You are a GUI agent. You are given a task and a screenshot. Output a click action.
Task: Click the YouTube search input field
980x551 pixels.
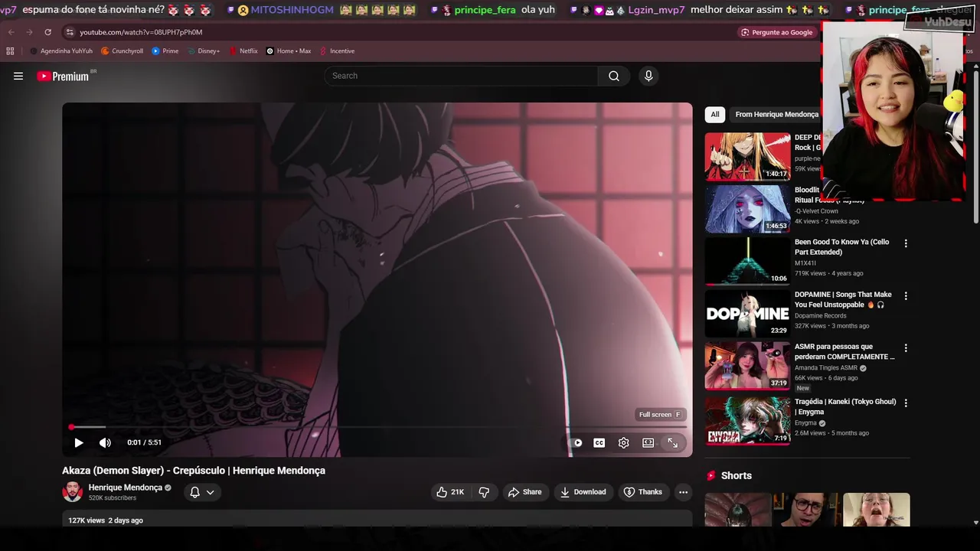[461, 76]
